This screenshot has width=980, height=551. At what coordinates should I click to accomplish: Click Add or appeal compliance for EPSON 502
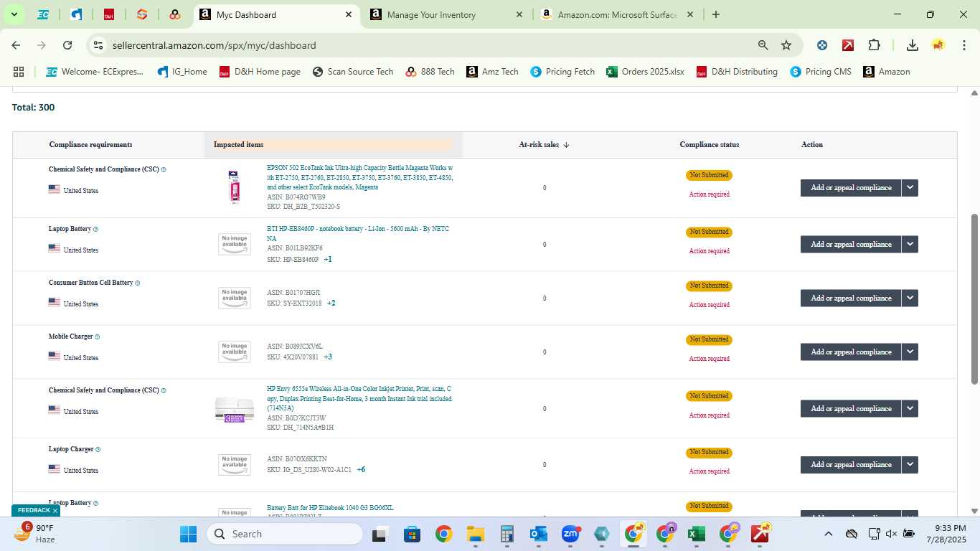(851, 188)
